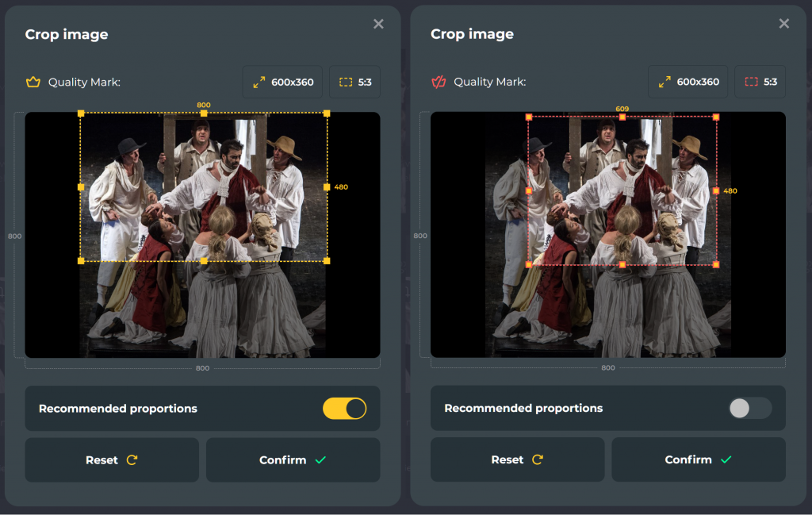Confirm the crop in the right dialog
Image resolution: width=812 pixels, height=515 pixels.
[x=698, y=460]
